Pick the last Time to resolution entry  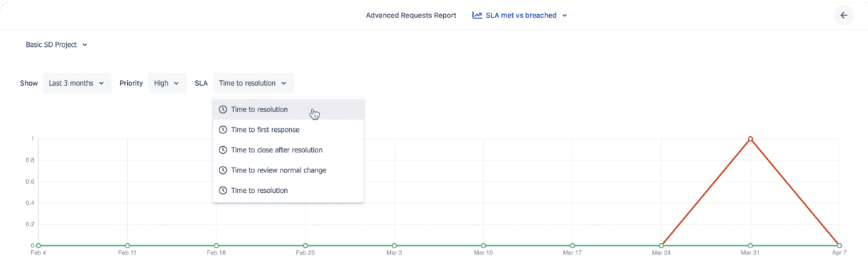(288, 191)
